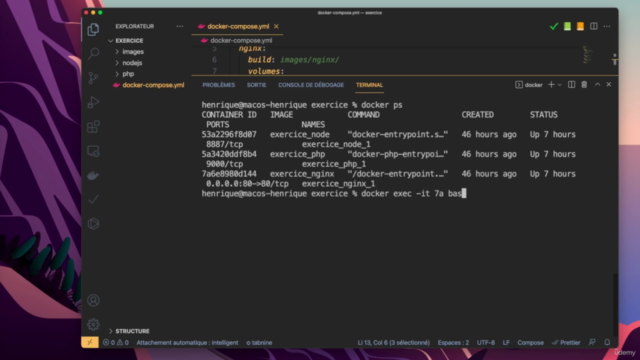The height and width of the screenshot is (360, 640).
Task: Click the remote window indicator in the status bar
Action: coord(90,342)
